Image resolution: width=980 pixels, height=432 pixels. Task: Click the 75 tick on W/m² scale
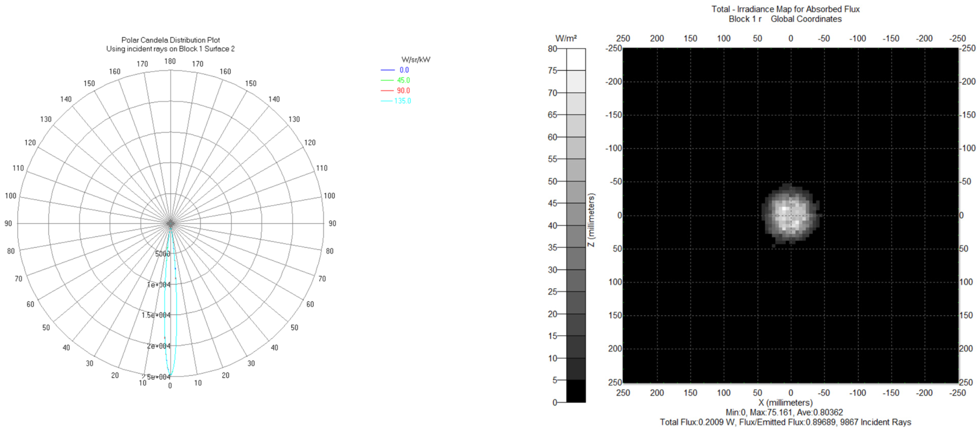[x=552, y=71]
